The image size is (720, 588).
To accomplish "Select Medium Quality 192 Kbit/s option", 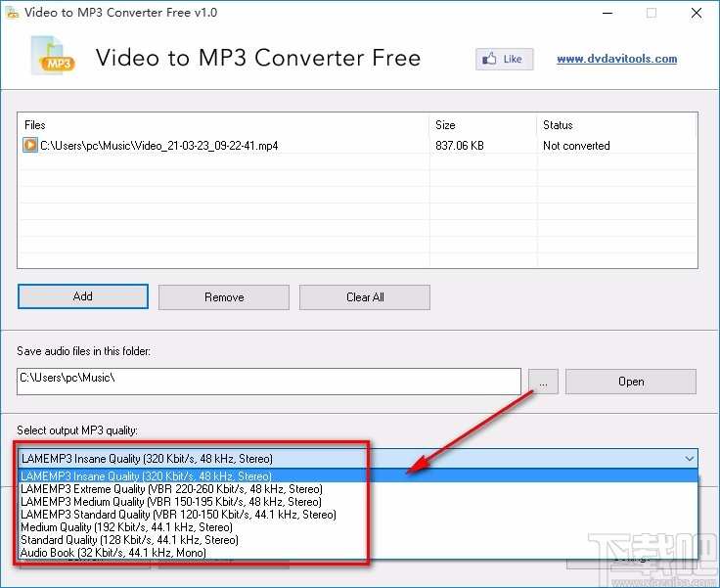I will pos(358,527).
